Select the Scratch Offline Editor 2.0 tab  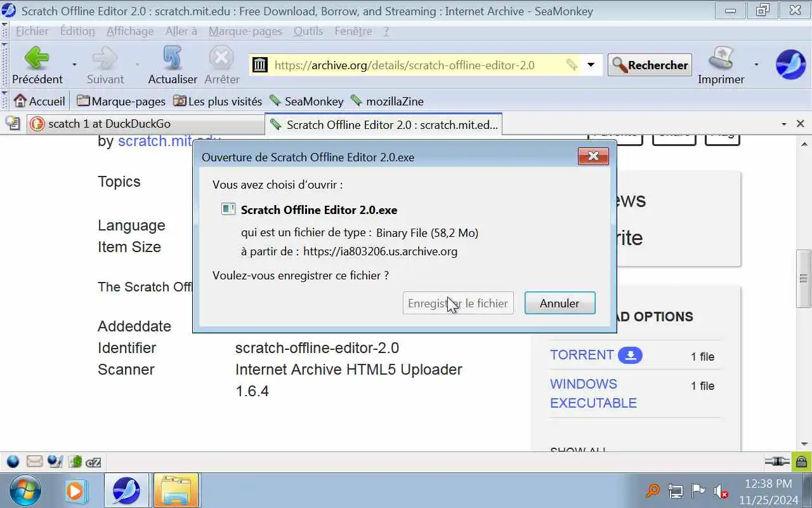pos(384,124)
